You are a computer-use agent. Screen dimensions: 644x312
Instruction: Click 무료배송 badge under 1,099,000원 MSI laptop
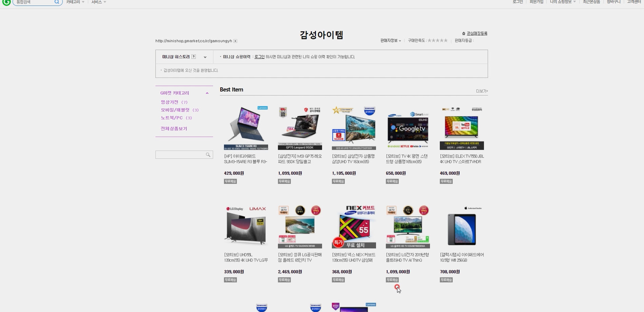[x=284, y=181]
